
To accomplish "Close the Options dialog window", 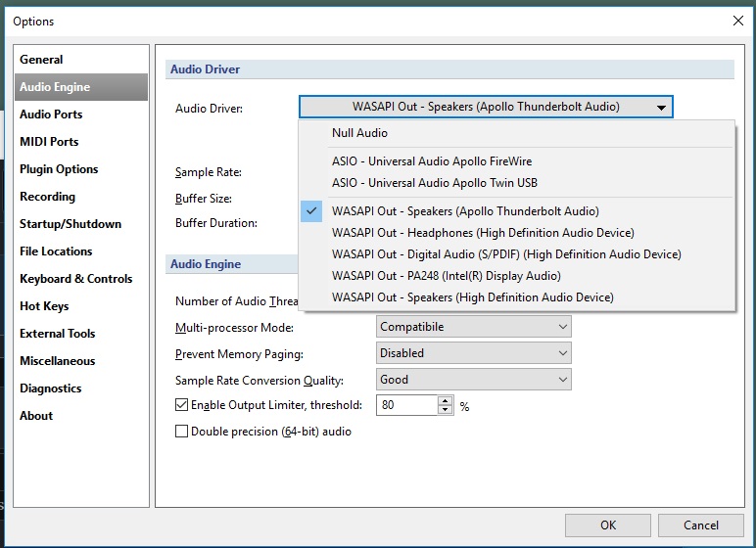I will point(738,21).
